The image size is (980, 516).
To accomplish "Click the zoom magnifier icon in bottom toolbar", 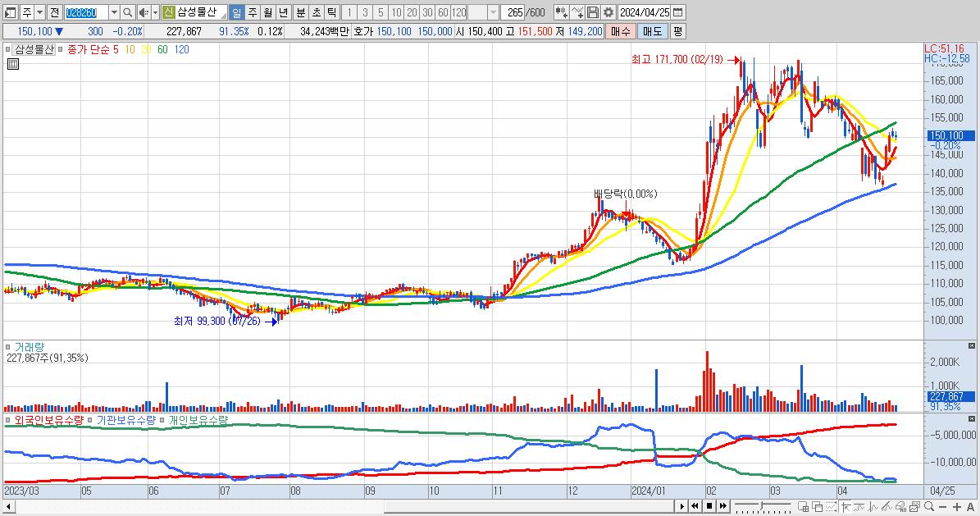I will [929, 506].
